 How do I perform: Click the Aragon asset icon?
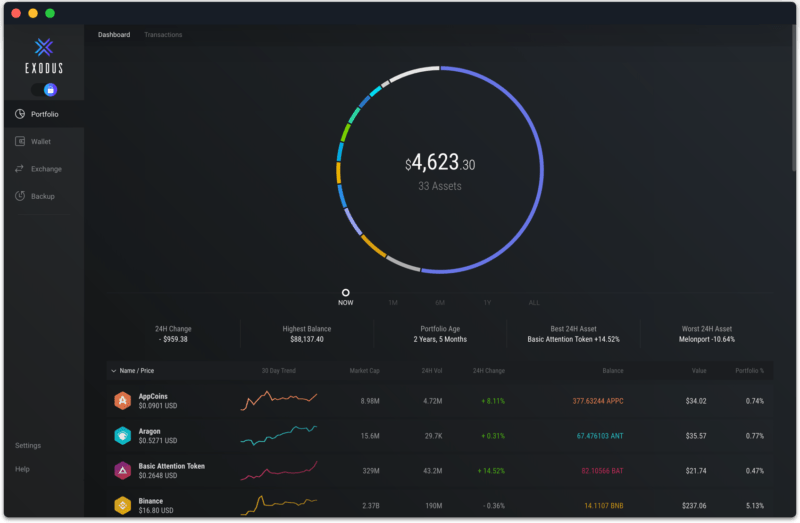tap(122, 436)
